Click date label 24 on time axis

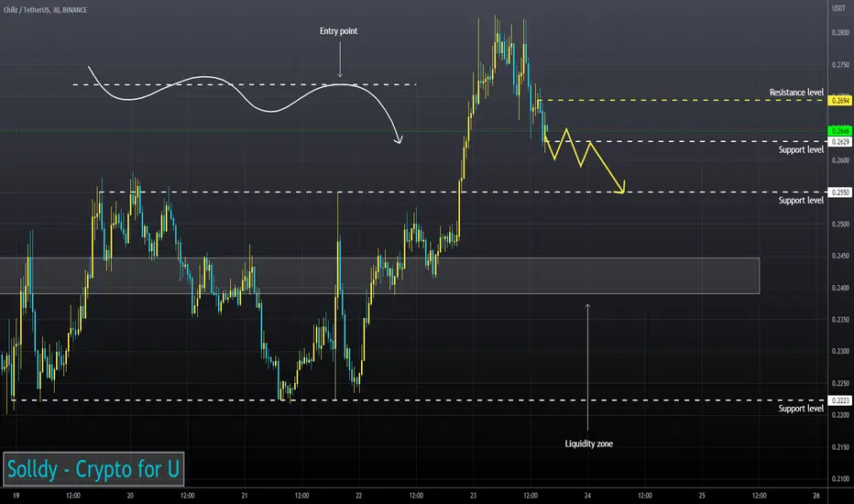(x=587, y=495)
